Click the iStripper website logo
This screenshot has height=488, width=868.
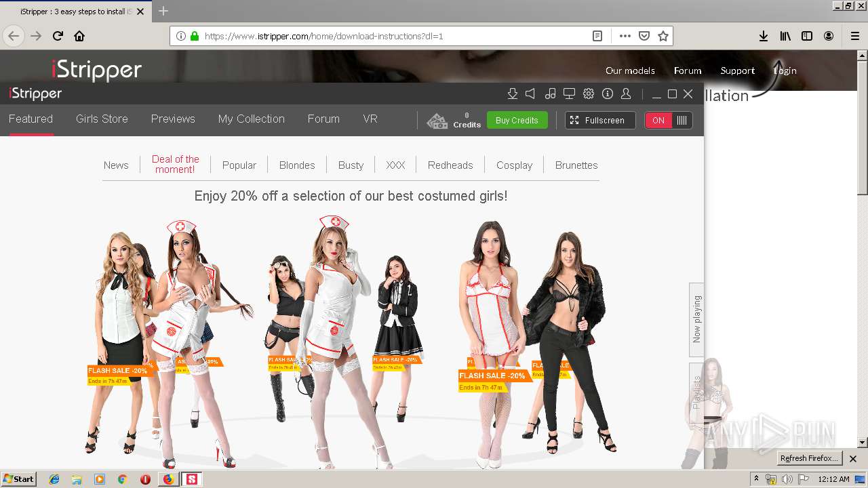click(x=96, y=70)
